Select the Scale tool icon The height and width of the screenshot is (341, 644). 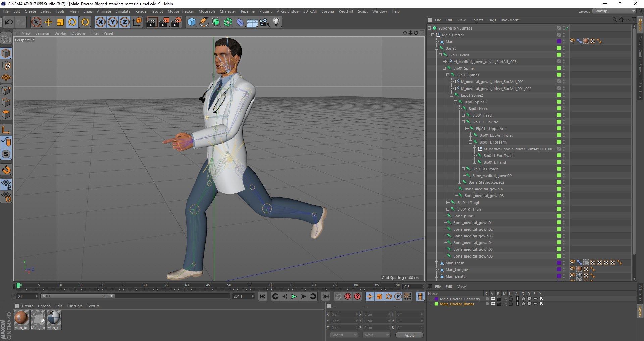point(60,22)
